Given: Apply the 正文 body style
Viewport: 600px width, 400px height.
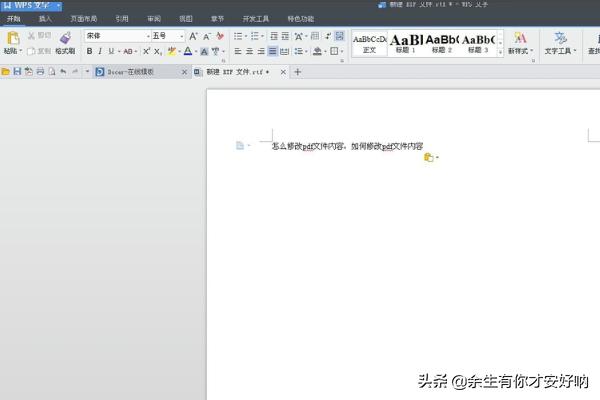Looking at the screenshot, I should click(x=369, y=42).
